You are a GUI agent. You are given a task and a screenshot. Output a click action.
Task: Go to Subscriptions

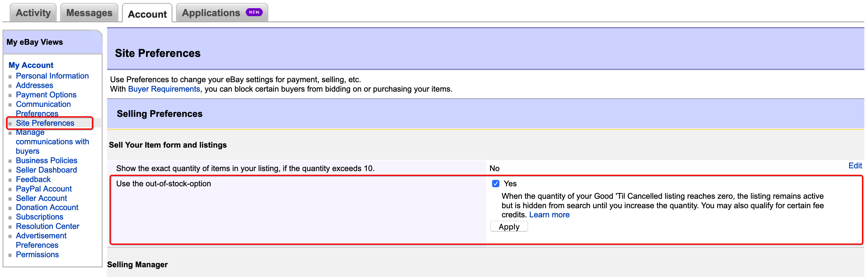pos(40,217)
